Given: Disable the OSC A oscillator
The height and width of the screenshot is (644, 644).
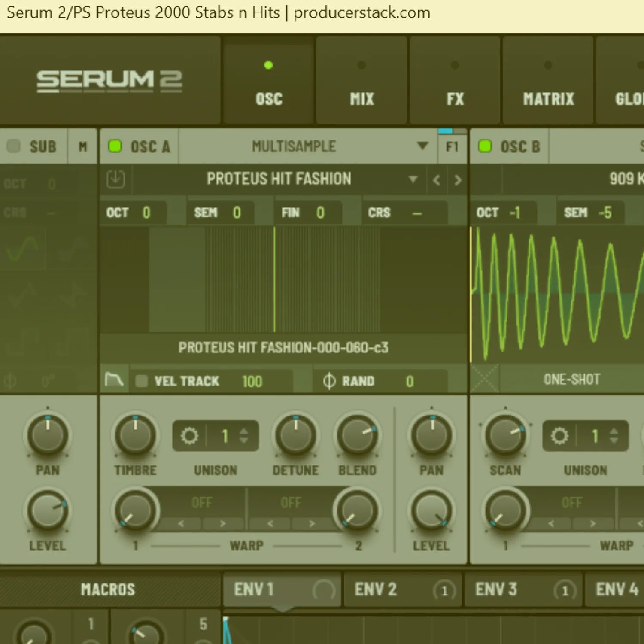Looking at the screenshot, I should [115, 146].
